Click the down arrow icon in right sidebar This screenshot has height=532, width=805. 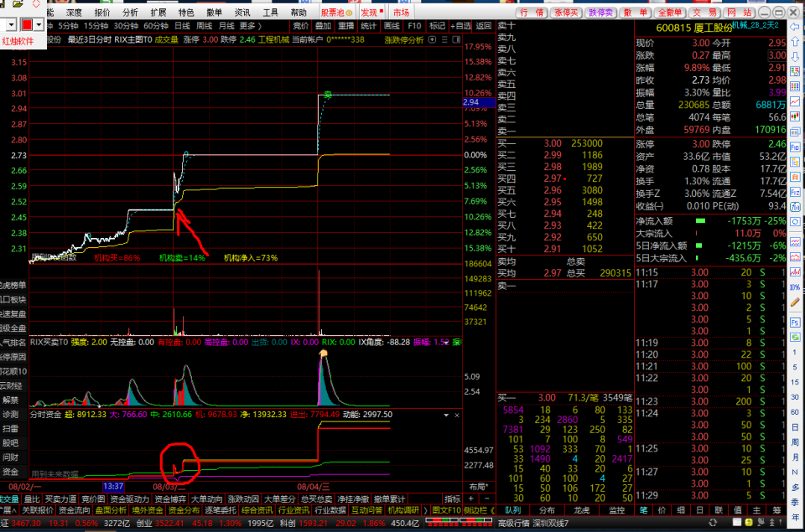click(795, 56)
